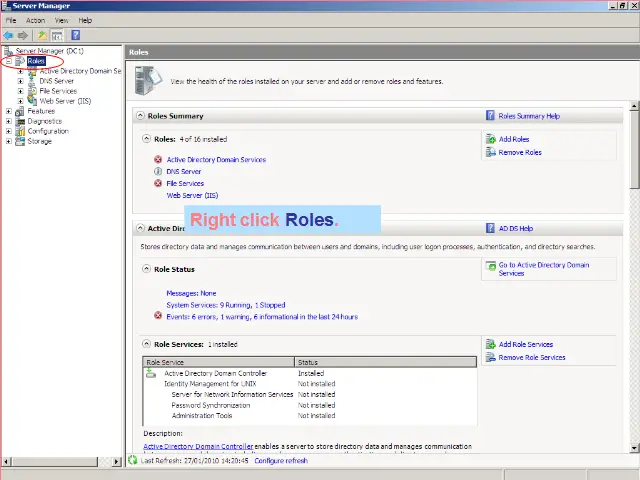This screenshot has width=640, height=480.
Task: Click the Forward arrow toolbar icon
Action: (22, 35)
